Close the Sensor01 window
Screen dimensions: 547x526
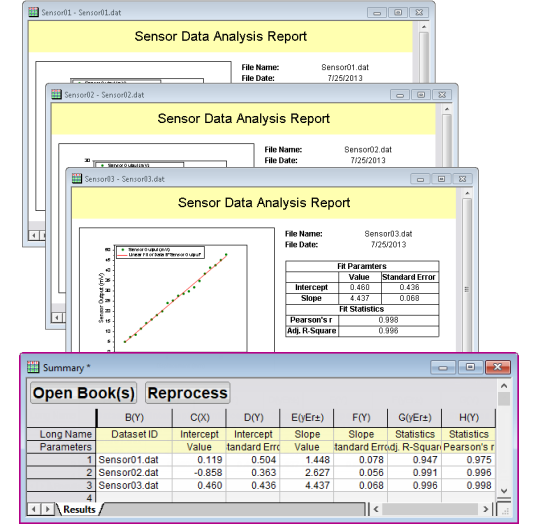[x=419, y=13]
